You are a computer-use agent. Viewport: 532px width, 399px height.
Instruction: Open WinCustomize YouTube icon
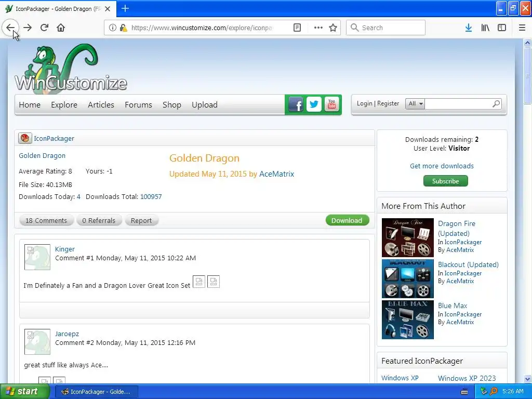click(x=331, y=104)
